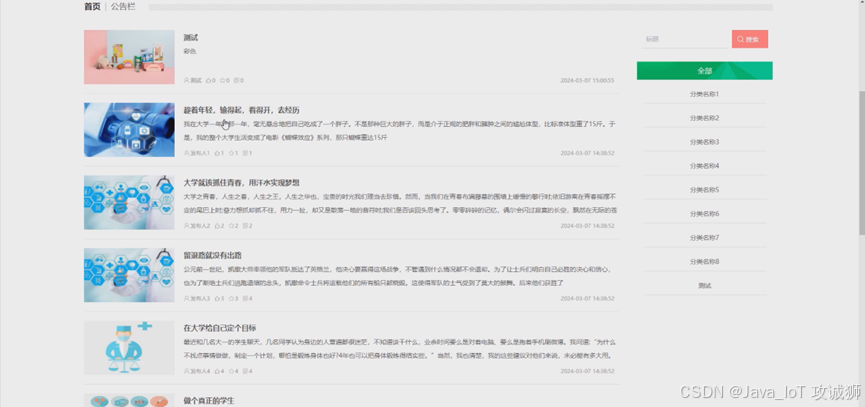865x407 pixels.
Task: Open 公告栏 in the breadcrumb
Action: [122, 7]
